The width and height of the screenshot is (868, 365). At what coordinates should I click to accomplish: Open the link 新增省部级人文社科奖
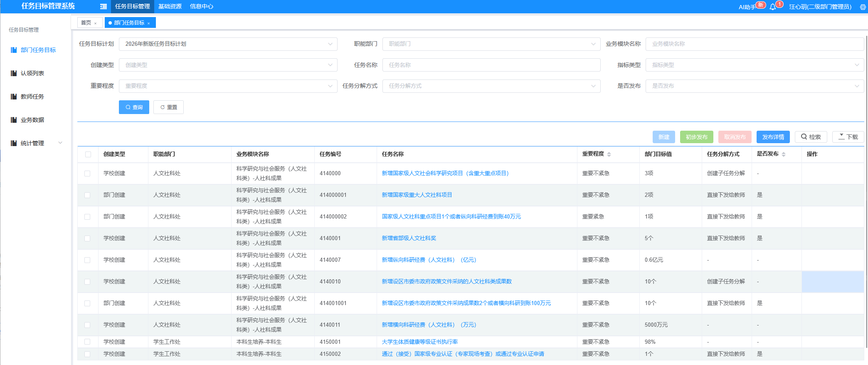409,238
